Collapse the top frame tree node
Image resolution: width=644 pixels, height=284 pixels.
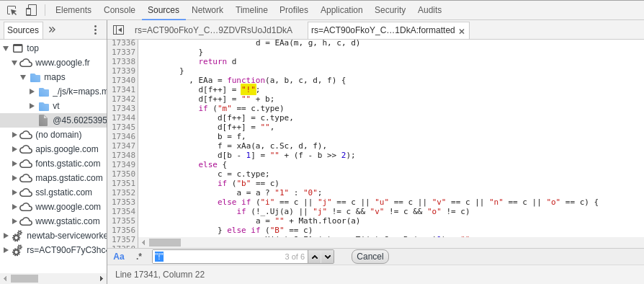[x=6, y=48]
